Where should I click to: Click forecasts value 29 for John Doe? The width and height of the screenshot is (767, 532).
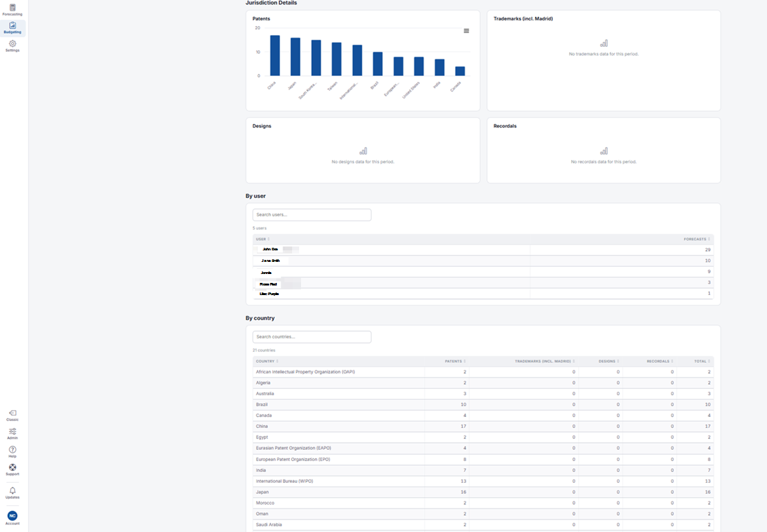point(708,250)
